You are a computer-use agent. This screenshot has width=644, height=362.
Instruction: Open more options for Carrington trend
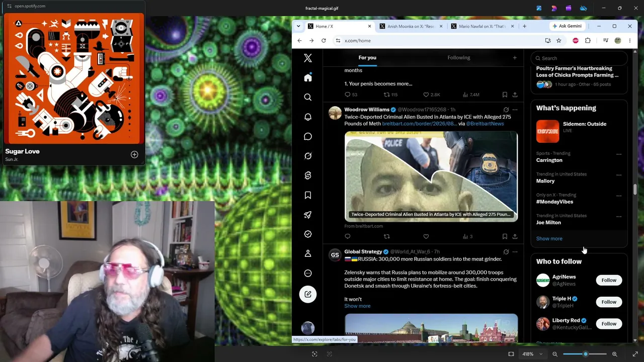click(619, 154)
